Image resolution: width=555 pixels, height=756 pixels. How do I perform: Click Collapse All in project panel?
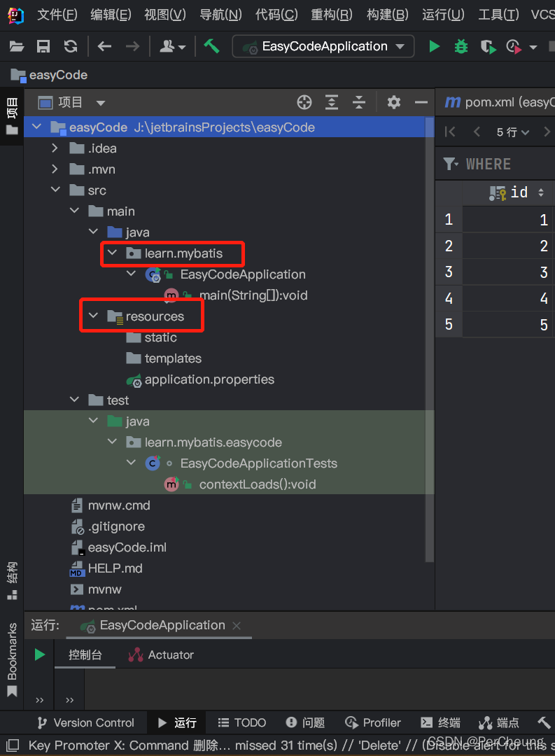coord(359,102)
